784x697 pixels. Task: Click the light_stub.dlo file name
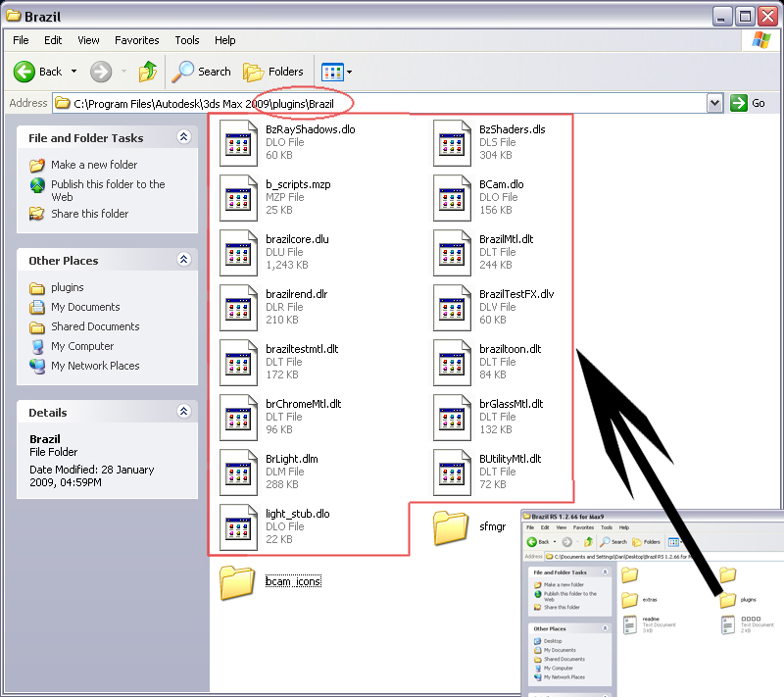[298, 514]
